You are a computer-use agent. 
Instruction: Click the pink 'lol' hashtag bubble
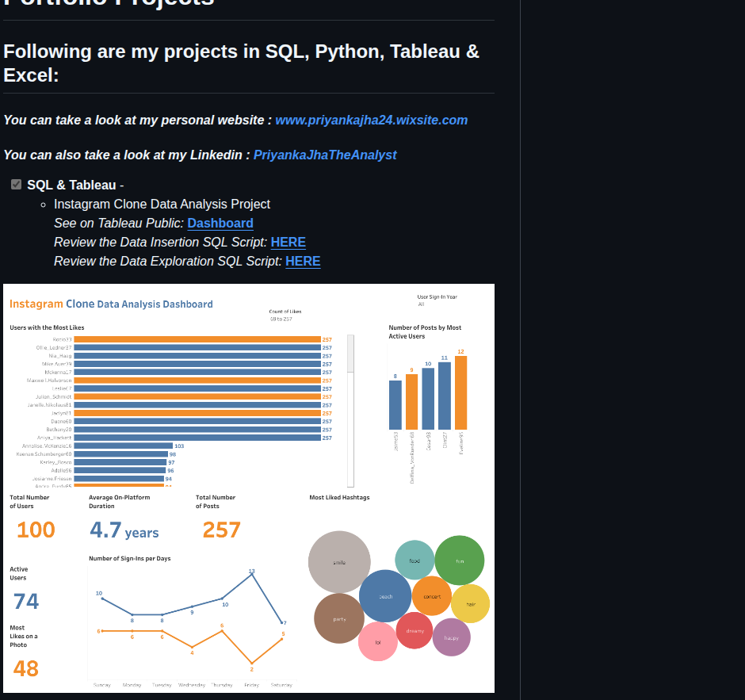click(x=378, y=642)
